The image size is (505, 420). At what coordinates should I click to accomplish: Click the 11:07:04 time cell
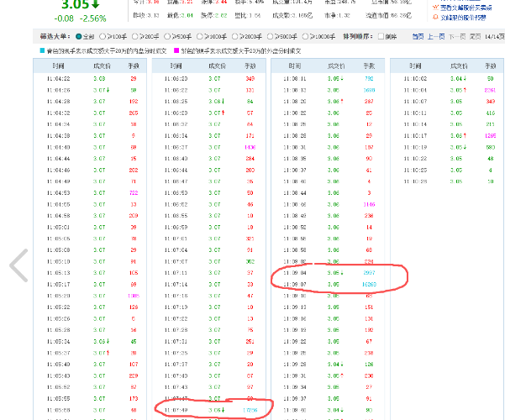click(x=176, y=250)
